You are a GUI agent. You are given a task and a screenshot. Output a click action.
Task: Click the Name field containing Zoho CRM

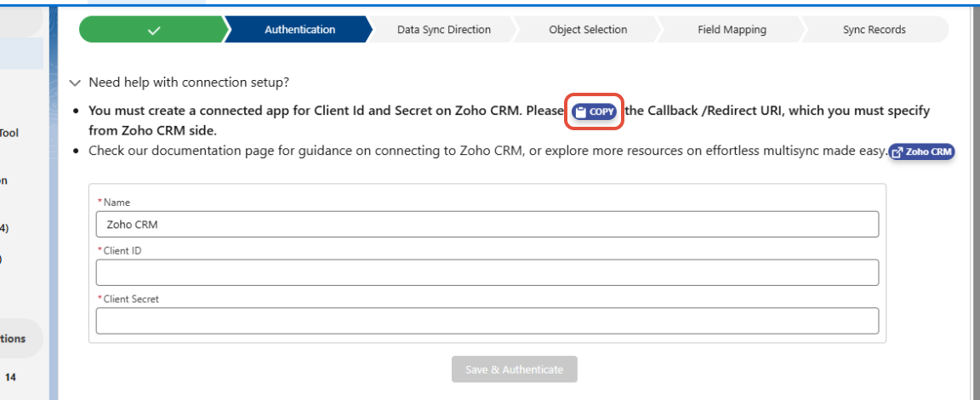487,225
